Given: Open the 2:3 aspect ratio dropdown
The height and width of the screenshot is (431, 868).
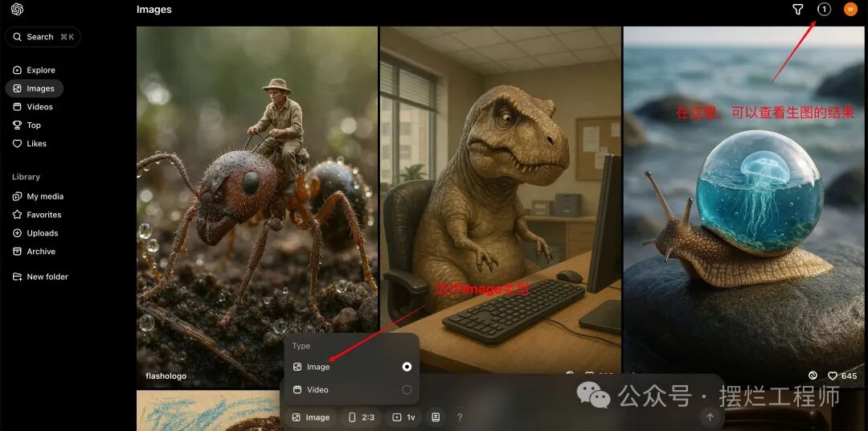Looking at the screenshot, I should 362,417.
